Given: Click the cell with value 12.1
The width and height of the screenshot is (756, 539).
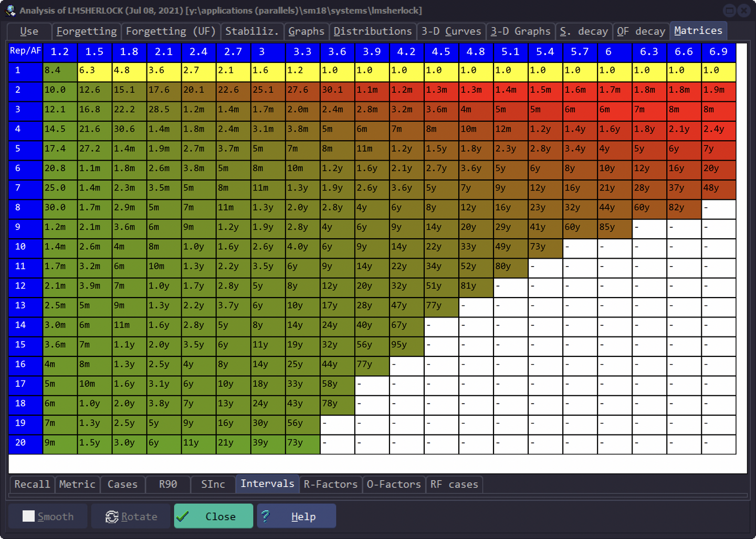Looking at the screenshot, I should (x=60, y=111).
